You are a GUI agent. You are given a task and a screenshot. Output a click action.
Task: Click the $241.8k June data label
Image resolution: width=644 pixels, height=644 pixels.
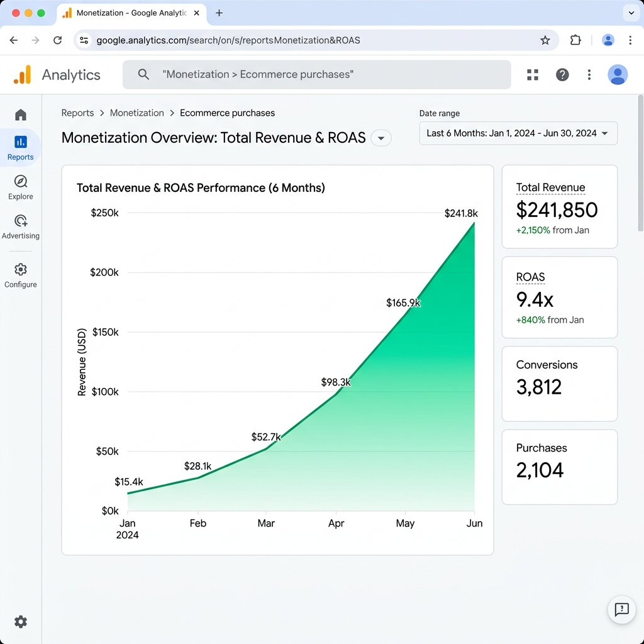(x=461, y=213)
